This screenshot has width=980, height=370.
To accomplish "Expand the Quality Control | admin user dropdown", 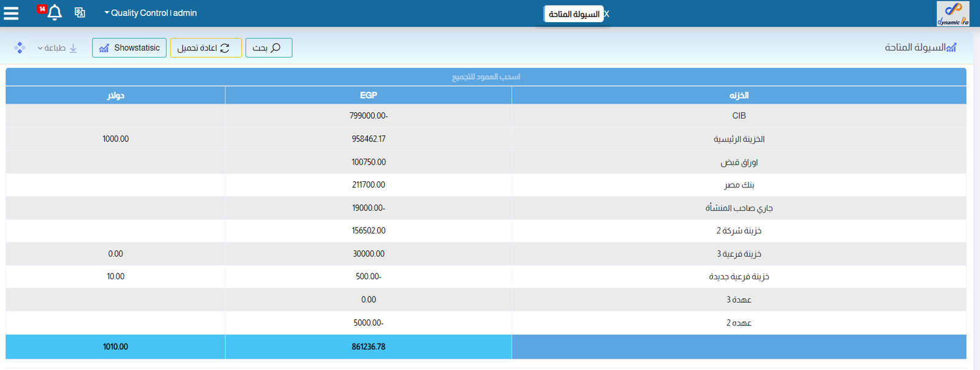I will pyautogui.click(x=150, y=13).
